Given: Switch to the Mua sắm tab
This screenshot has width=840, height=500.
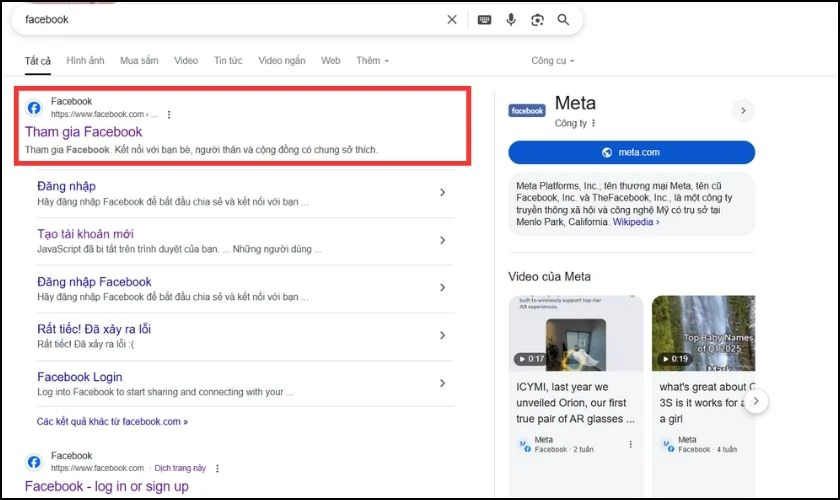Looking at the screenshot, I should [139, 61].
